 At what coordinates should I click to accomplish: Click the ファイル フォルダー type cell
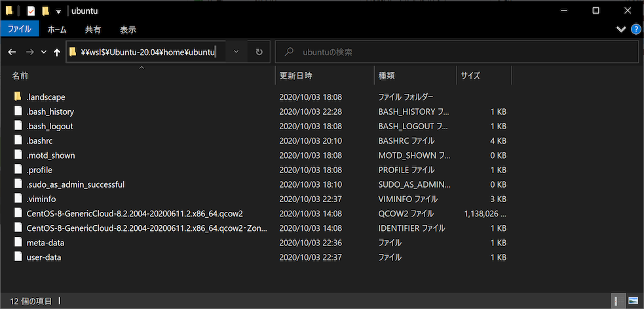406,97
